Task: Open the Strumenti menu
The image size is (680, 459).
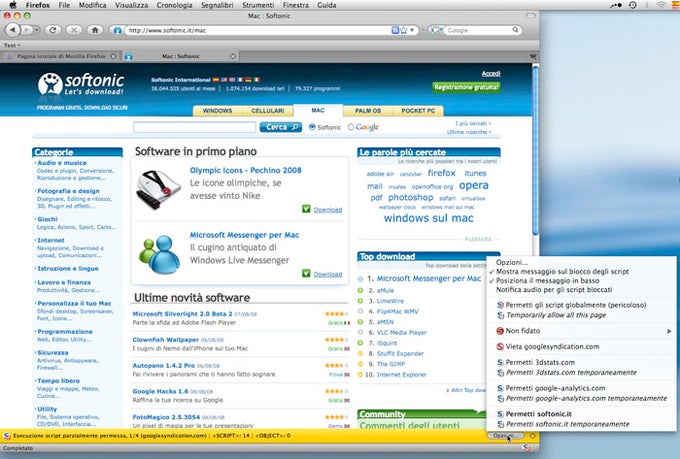Action: (258, 5)
